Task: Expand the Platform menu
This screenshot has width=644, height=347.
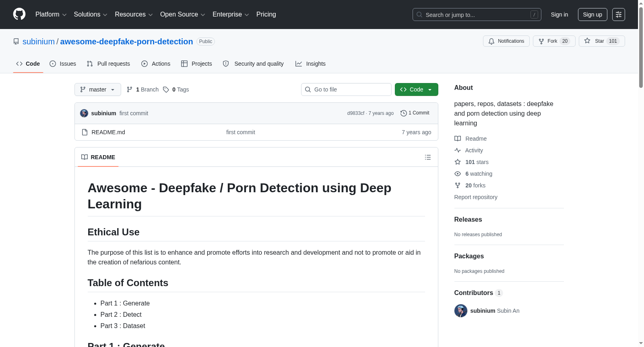Action: 51,15
